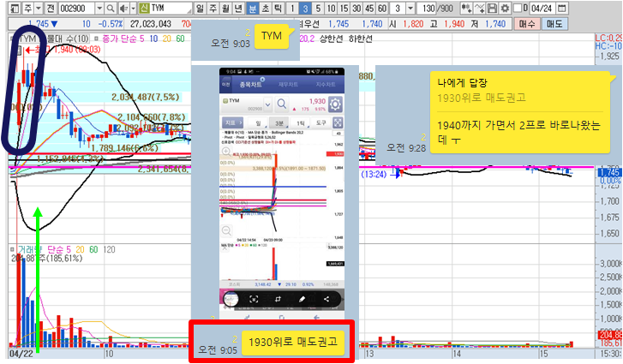Expand the custom interval 3 dropdown

coord(410,8)
